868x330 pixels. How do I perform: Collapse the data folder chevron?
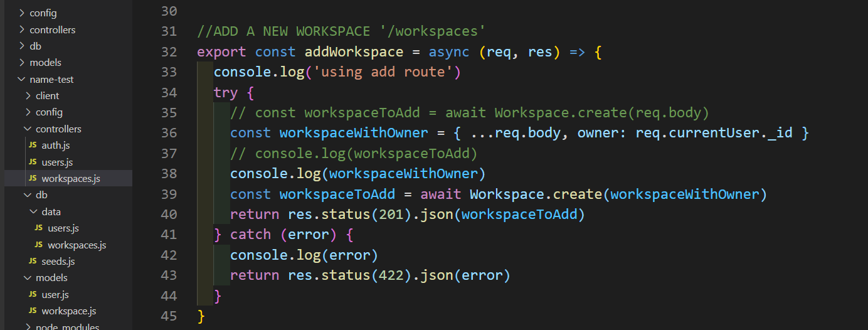click(x=34, y=212)
